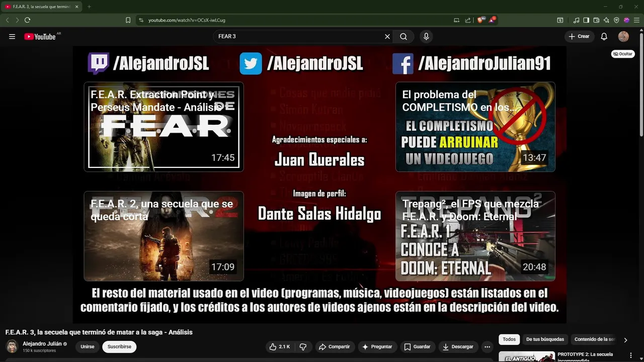The height and width of the screenshot is (362, 644).
Task: Focus the browser address bar URL
Action: tap(187, 20)
